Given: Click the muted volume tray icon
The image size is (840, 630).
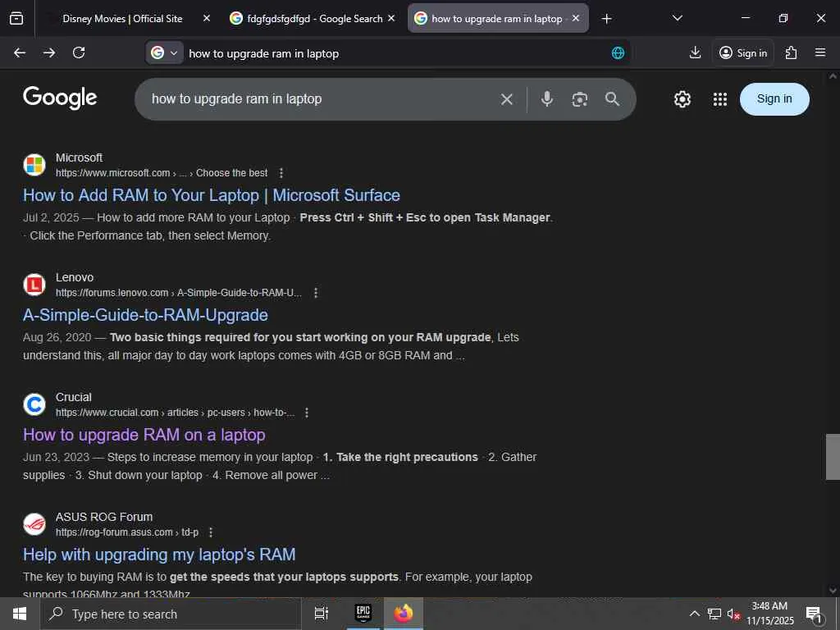Looking at the screenshot, I should [733, 614].
